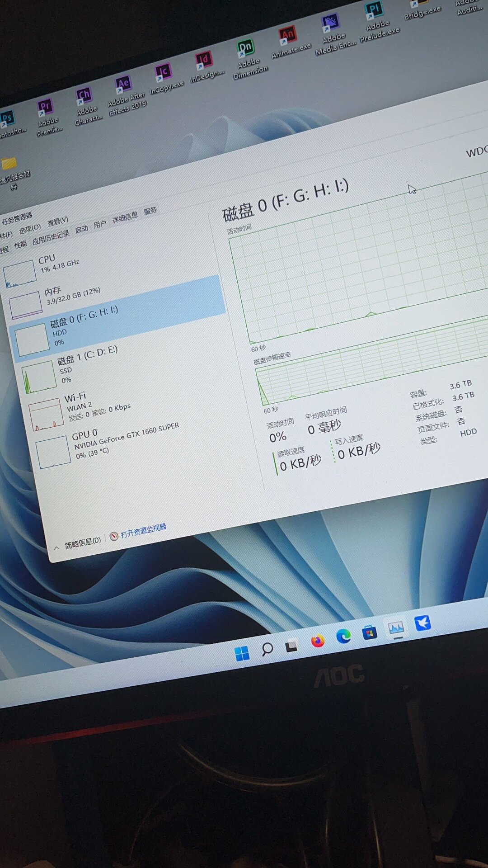The image size is (488, 868).
Task: Open the Adobe Premiere desktop shortcut
Action: 47,117
